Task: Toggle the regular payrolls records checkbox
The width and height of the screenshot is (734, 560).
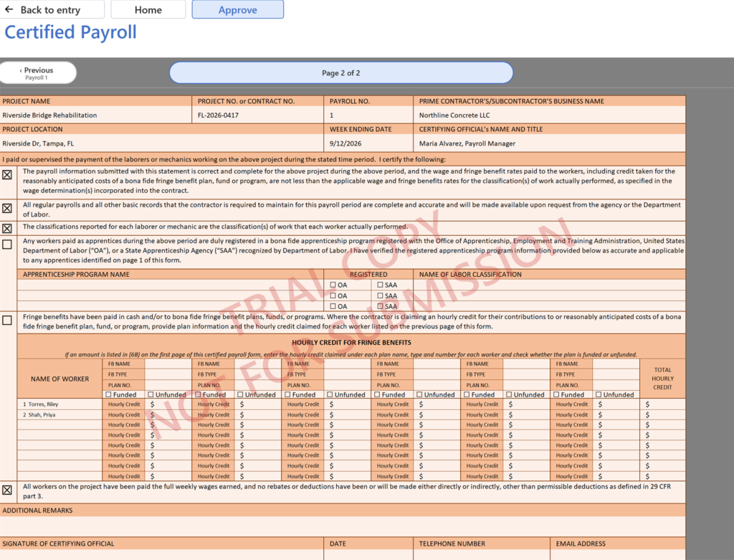Action: [7, 208]
